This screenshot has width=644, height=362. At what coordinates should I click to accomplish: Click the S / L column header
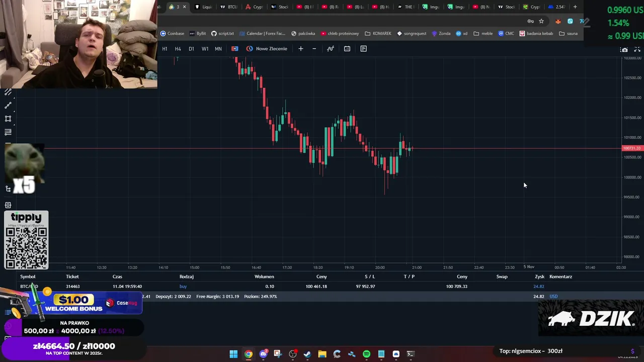tap(370, 277)
